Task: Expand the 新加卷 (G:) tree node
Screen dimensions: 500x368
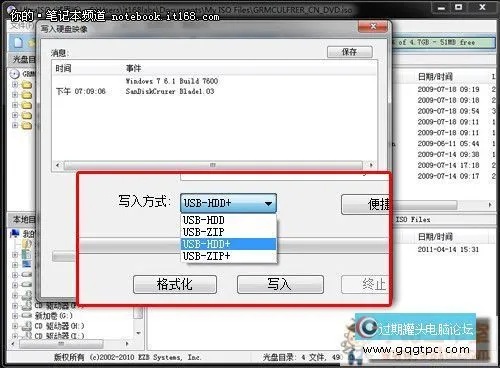Action: click(15, 315)
